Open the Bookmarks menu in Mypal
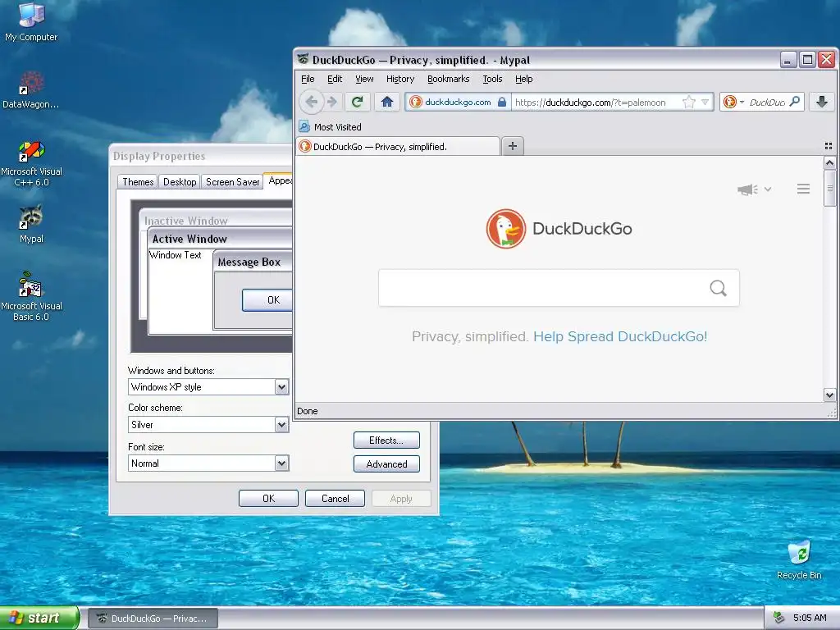This screenshot has height=630, width=840. click(x=449, y=79)
